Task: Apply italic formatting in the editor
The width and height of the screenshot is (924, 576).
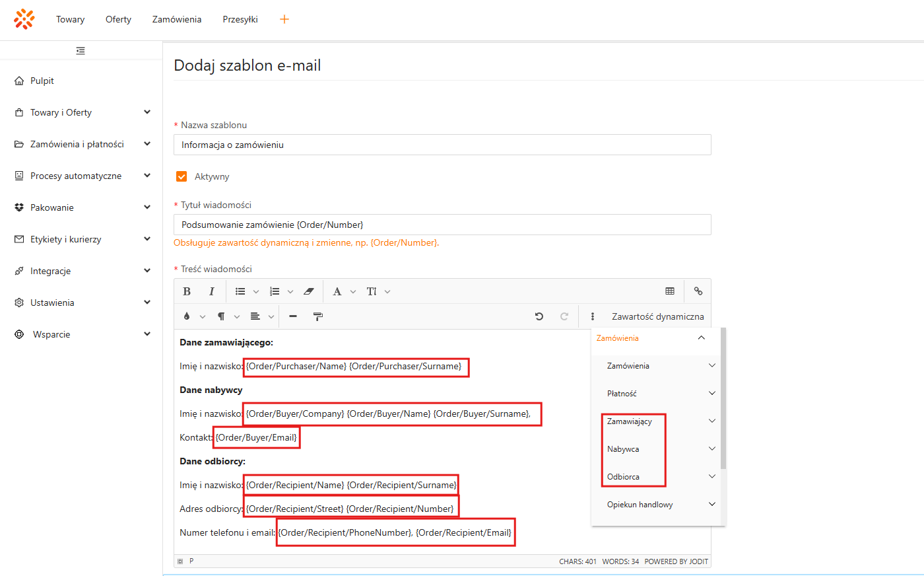Action: [x=211, y=291]
